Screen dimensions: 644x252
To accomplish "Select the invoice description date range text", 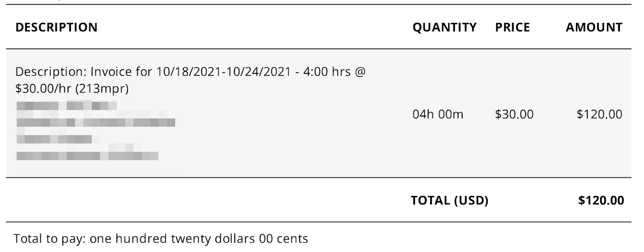I will click(223, 72).
